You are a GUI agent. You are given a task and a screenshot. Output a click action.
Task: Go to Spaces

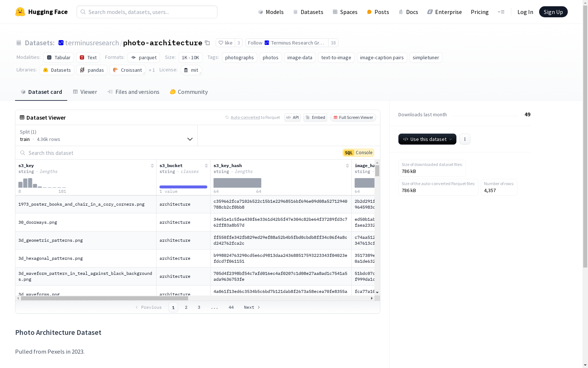point(345,12)
